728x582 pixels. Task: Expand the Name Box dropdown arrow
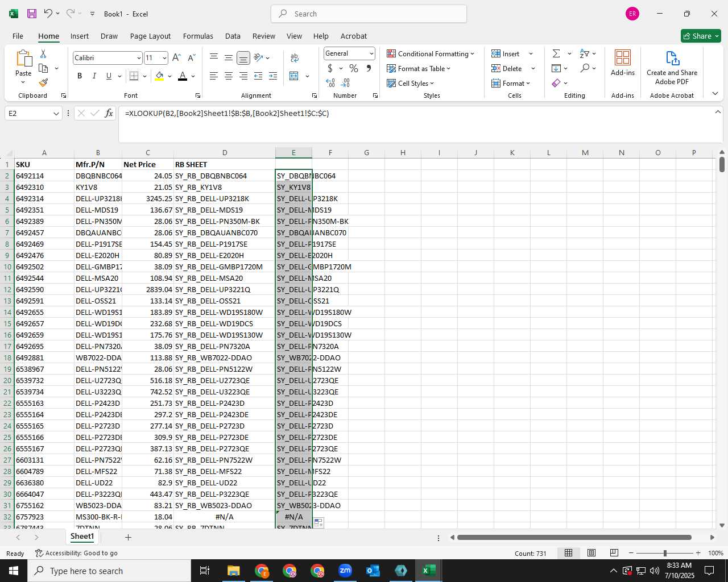coord(56,114)
